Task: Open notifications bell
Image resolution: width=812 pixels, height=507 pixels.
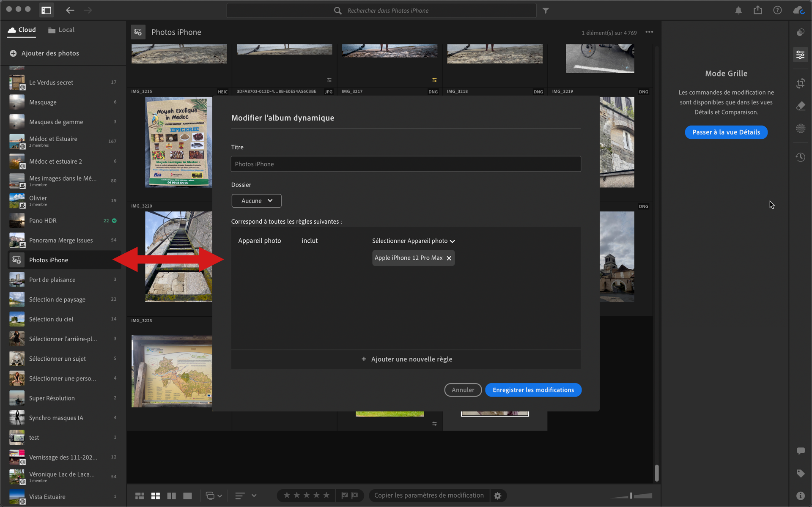Action: coord(738,11)
